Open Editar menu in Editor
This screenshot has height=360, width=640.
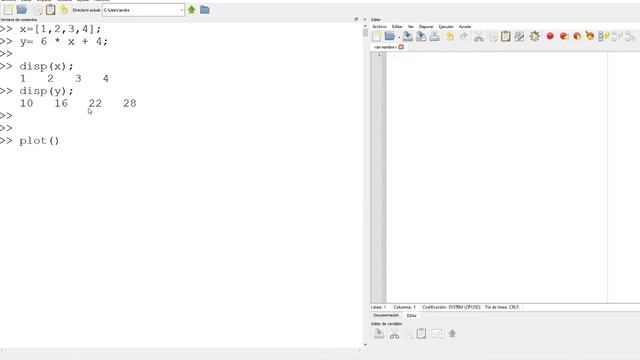click(x=397, y=27)
